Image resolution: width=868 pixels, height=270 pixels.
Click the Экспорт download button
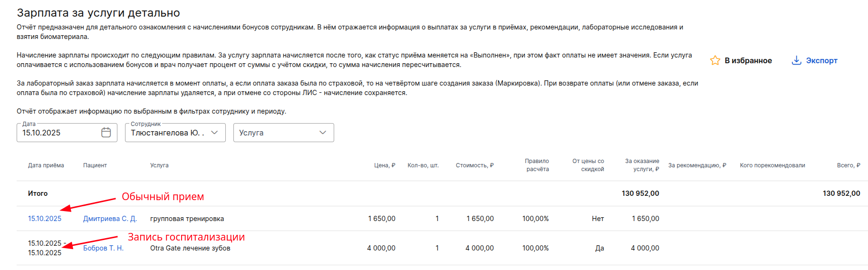click(814, 61)
